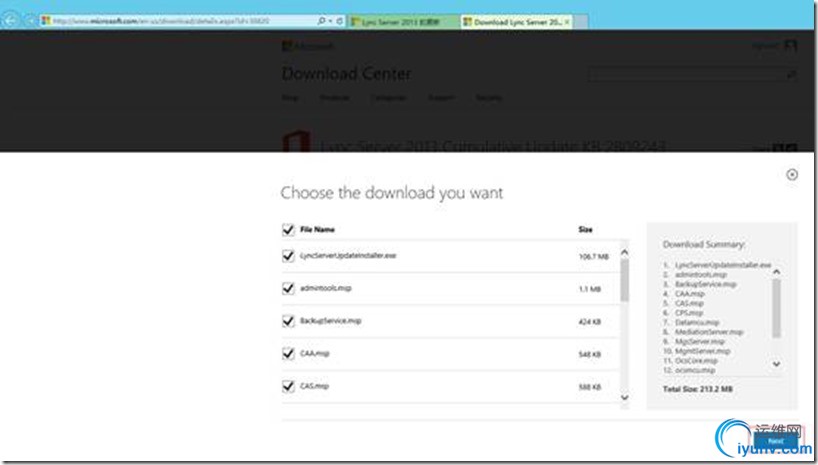Click the 106.7 MB size value
818x465 pixels.
coord(594,257)
